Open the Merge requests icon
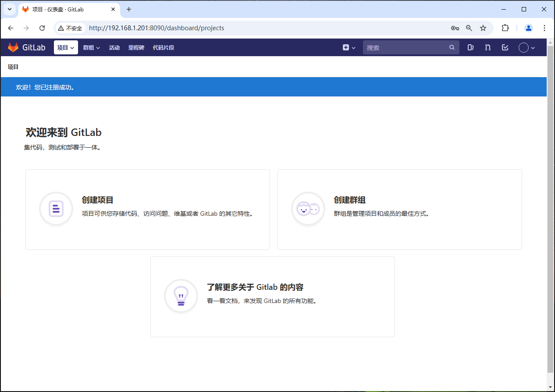Image resolution: width=555 pixels, height=392 pixels. tap(488, 47)
